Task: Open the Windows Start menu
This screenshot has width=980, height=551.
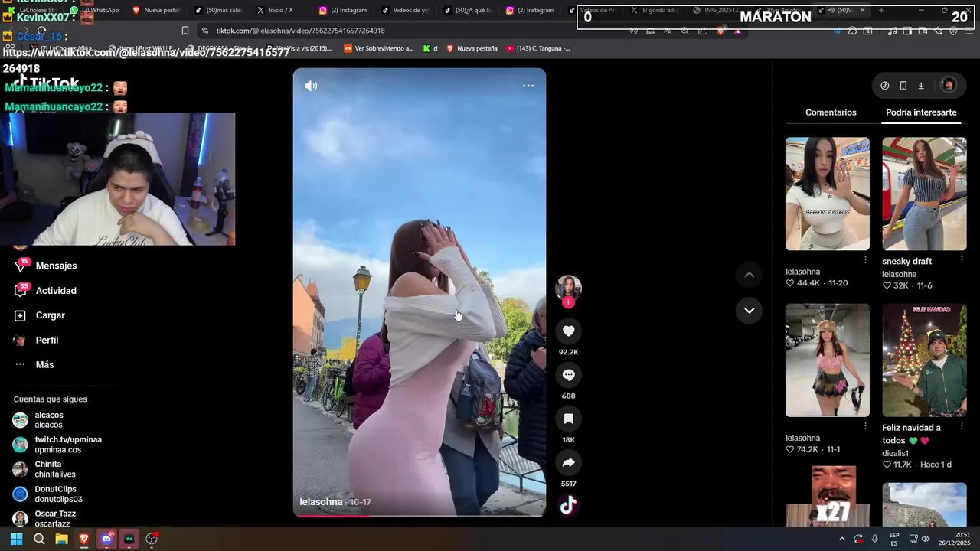Action: [16, 539]
